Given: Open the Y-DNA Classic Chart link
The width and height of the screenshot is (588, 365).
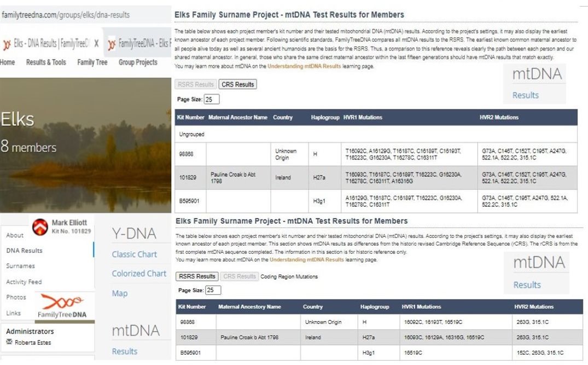Looking at the screenshot, I should [x=134, y=254].
